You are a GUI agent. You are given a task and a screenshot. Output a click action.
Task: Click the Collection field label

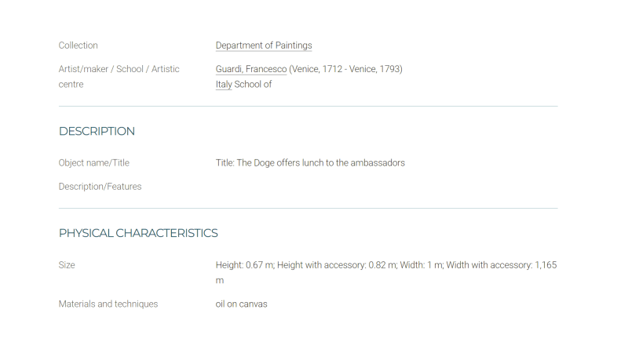tap(78, 45)
